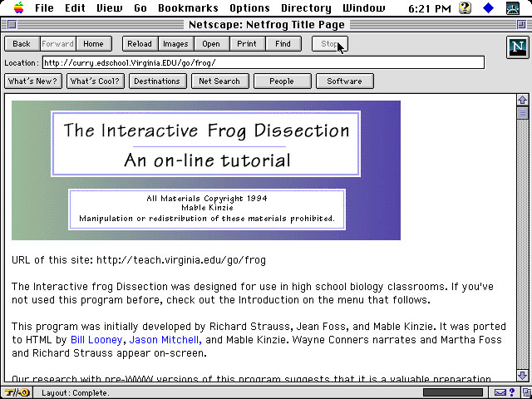Click the scroll down arrow

pyautogui.click(x=523, y=375)
